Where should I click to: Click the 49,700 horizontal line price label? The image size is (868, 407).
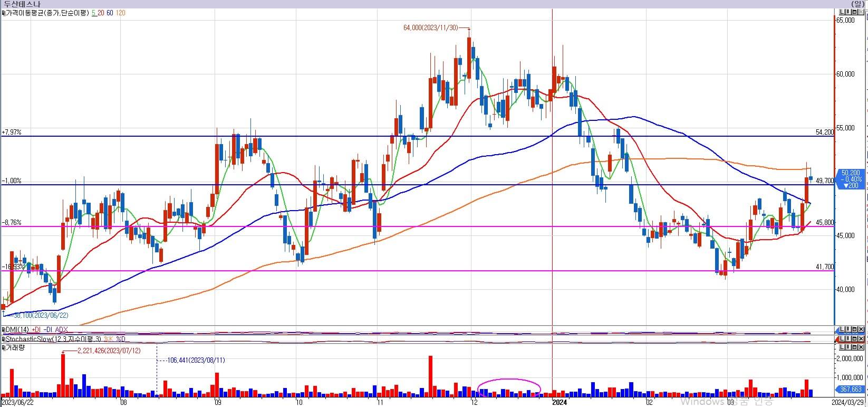pos(825,181)
